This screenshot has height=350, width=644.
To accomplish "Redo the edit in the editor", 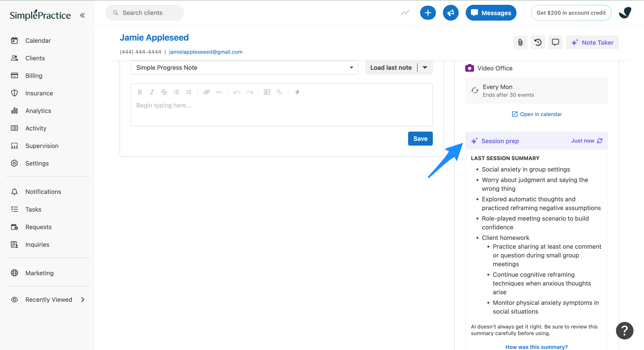I will point(249,92).
